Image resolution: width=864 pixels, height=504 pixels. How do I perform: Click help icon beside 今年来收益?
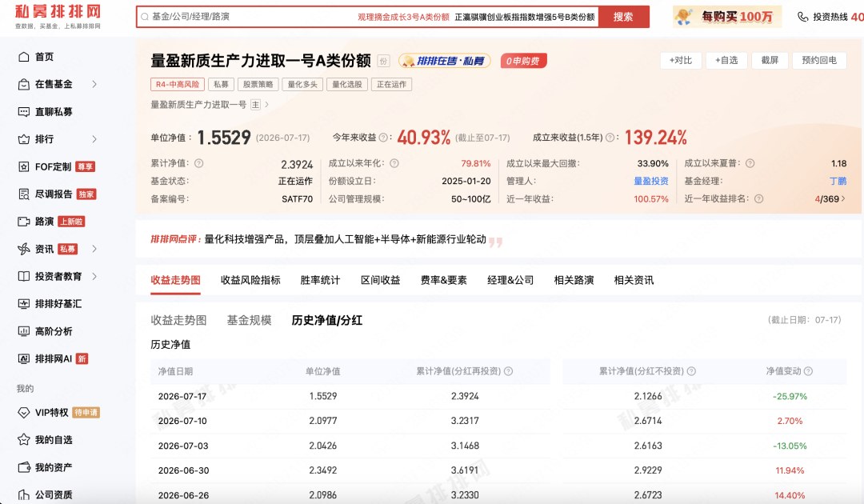[383, 138]
